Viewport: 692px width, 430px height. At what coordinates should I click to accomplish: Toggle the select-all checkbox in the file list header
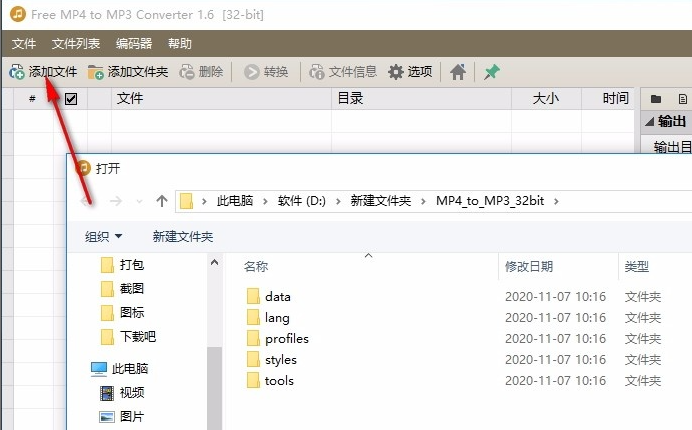coord(71,99)
